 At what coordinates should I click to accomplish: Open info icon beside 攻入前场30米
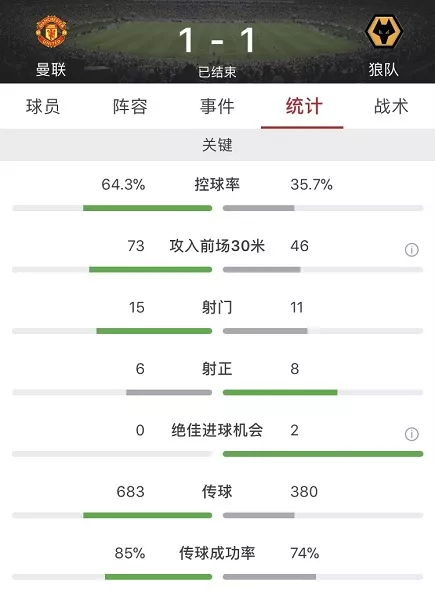pos(412,249)
